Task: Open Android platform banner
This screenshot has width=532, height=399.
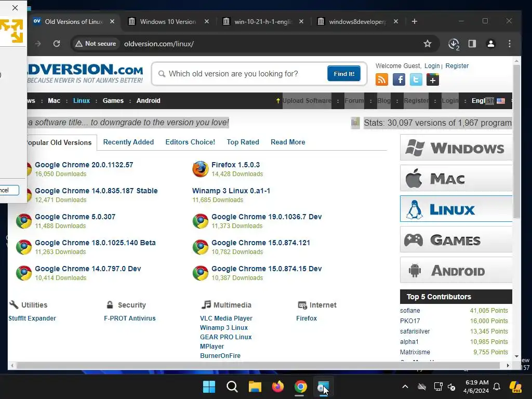Action: click(x=456, y=270)
